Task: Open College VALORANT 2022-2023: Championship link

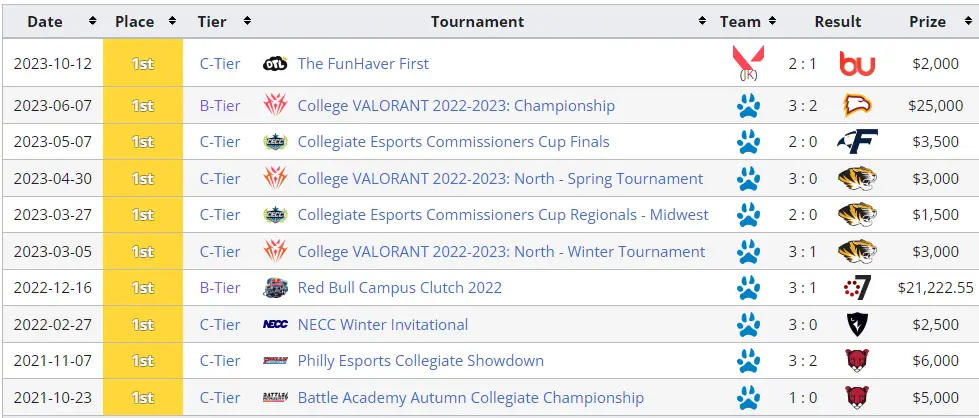Action: point(456,106)
